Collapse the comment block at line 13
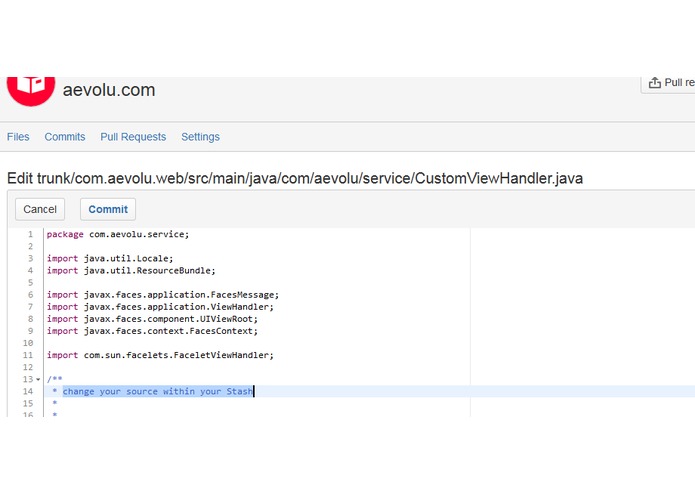The height and width of the screenshot is (494, 695). pyautogui.click(x=38, y=380)
